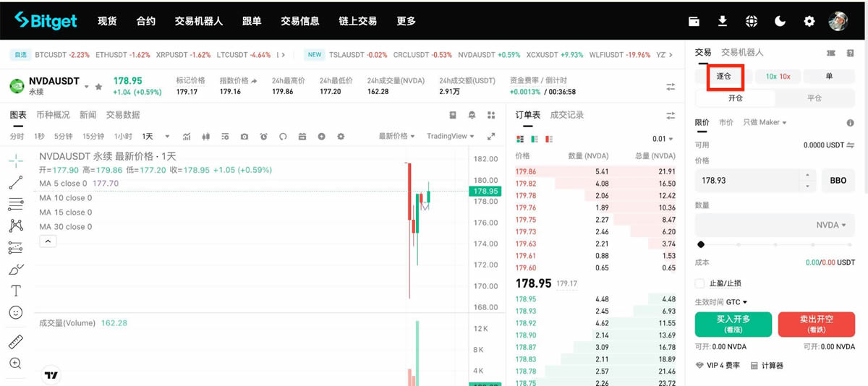This screenshot has width=868, height=386.
Task: Open the emoji sticker tool
Action: coord(16,312)
